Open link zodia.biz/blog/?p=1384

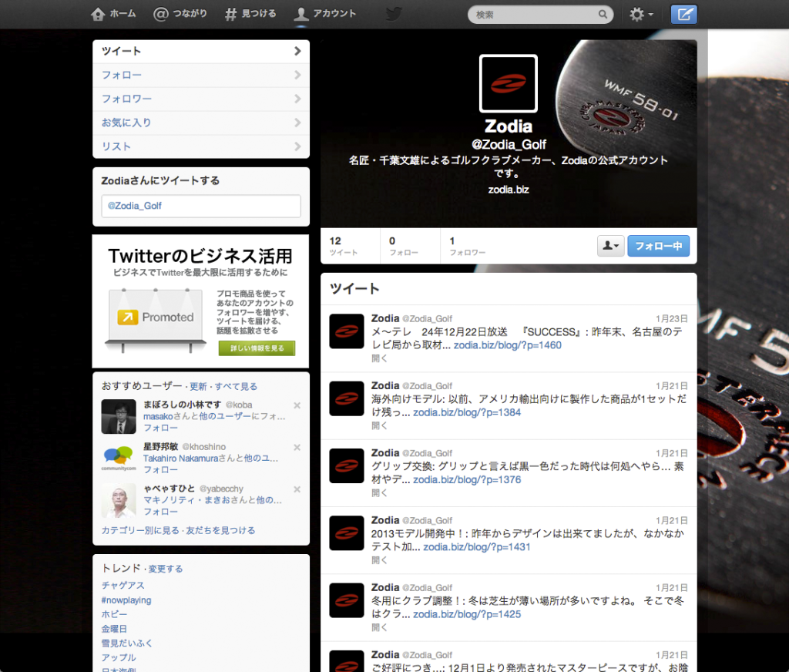coord(467,413)
